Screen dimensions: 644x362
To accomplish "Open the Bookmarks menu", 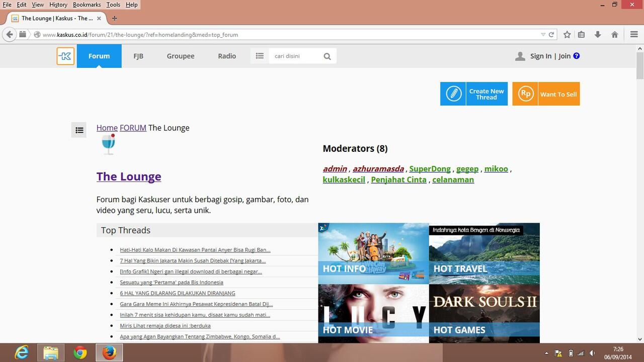I will [87, 5].
